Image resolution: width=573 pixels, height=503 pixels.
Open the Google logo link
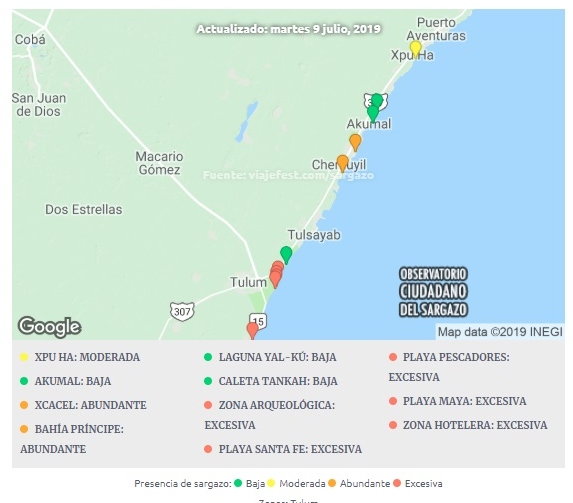coord(50,327)
